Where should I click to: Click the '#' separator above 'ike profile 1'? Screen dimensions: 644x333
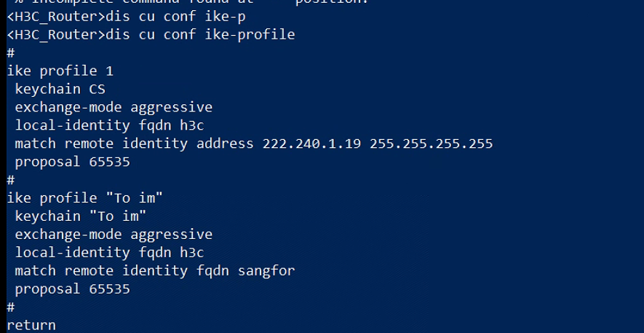pyautogui.click(x=11, y=52)
